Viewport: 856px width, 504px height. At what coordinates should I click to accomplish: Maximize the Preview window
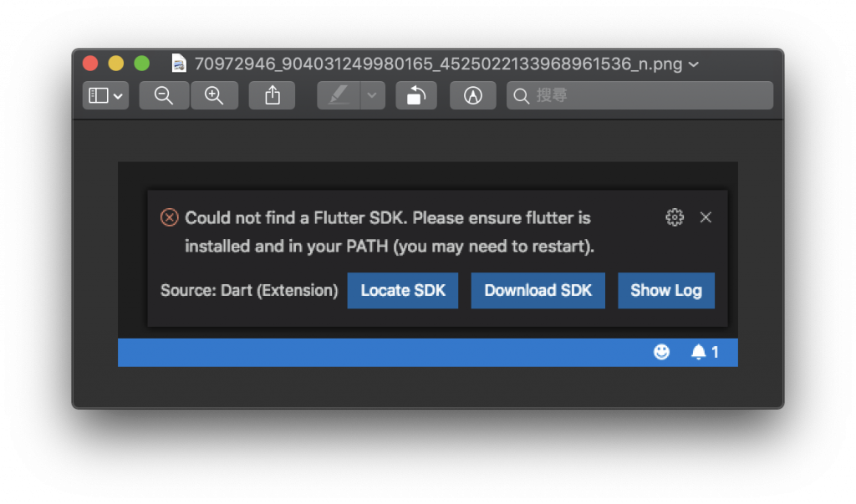142,64
